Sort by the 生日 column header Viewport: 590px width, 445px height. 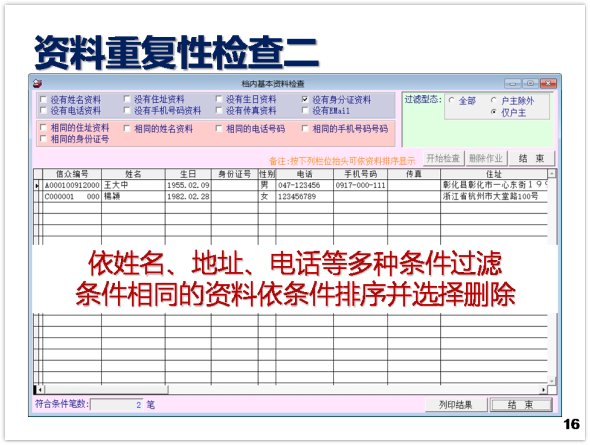tap(188, 174)
